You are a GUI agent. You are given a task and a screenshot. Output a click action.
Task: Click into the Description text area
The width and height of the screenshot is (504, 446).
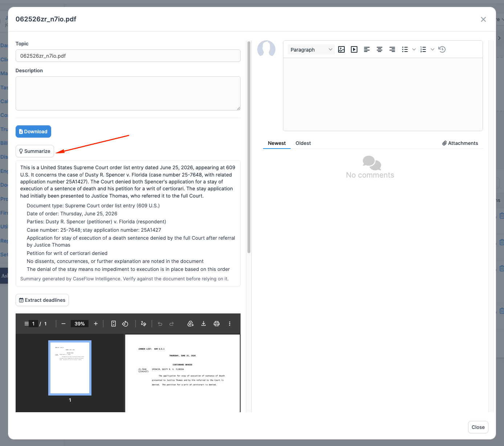click(x=128, y=93)
